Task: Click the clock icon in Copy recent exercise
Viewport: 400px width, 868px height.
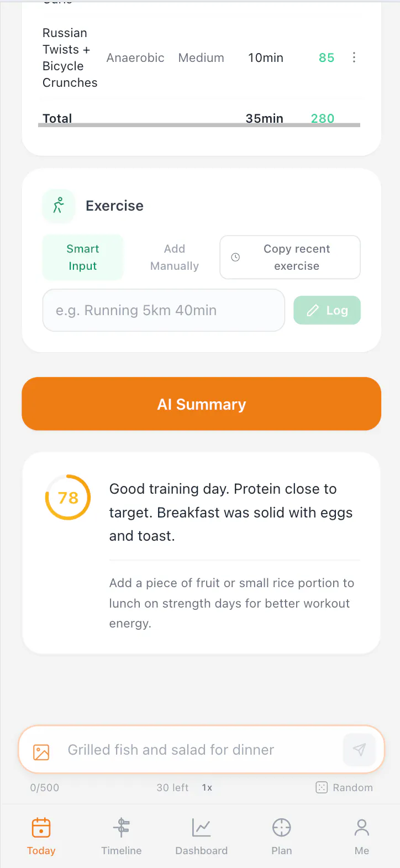Action: click(x=235, y=257)
